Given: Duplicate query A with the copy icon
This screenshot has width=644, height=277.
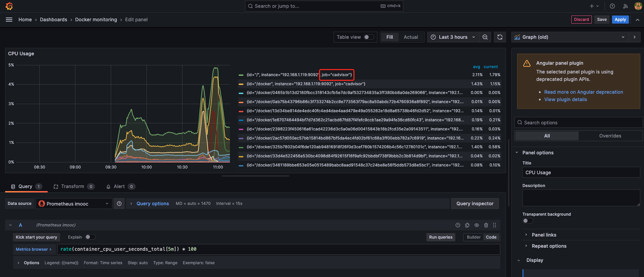Looking at the screenshot, I should (467, 225).
